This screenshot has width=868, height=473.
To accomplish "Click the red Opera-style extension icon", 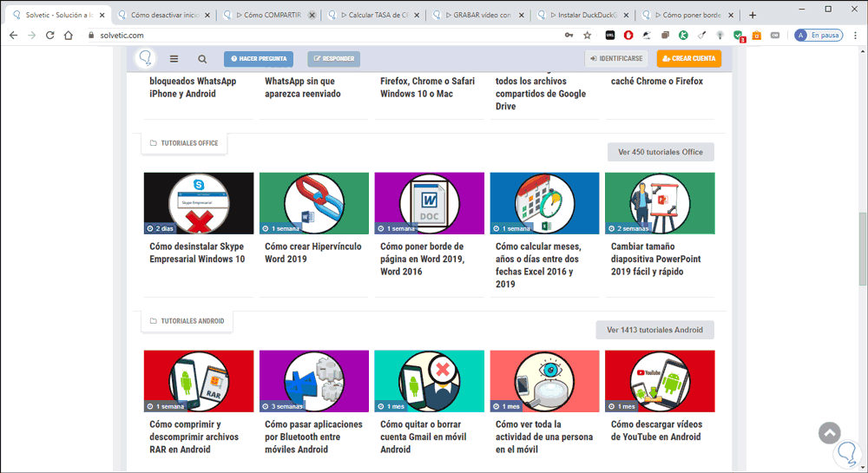I will (x=628, y=35).
